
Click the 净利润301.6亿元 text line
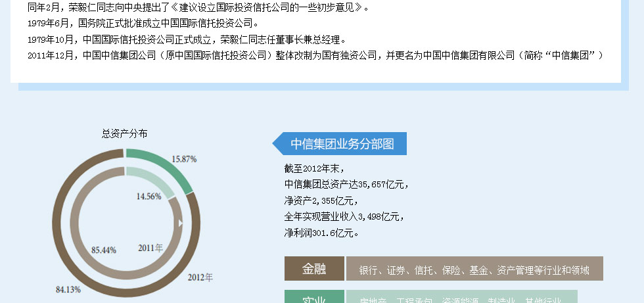click(x=321, y=233)
